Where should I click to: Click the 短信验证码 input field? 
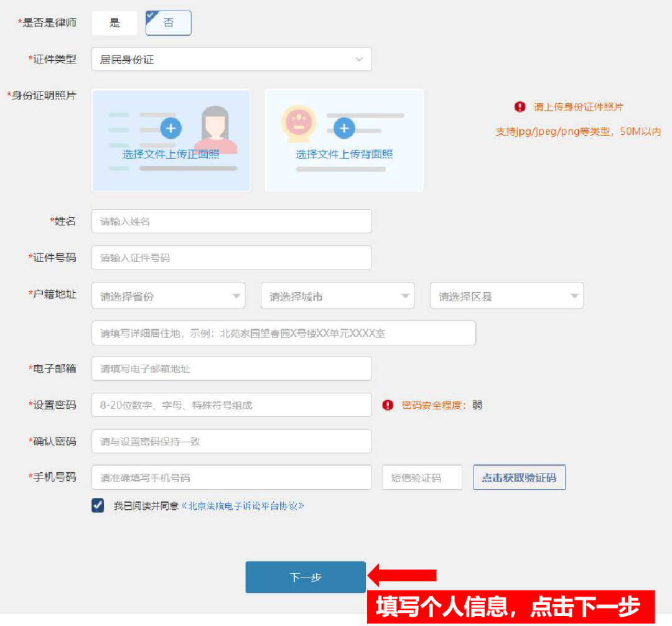tap(422, 477)
